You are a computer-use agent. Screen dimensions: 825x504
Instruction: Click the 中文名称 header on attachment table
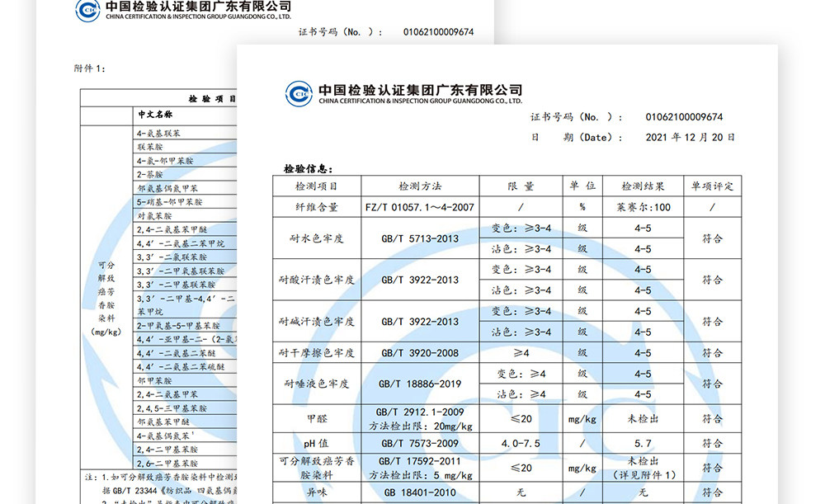(155, 114)
